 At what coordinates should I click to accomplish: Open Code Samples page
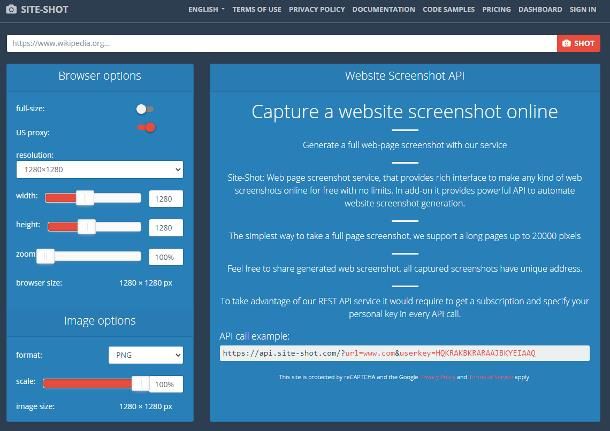pos(449,9)
